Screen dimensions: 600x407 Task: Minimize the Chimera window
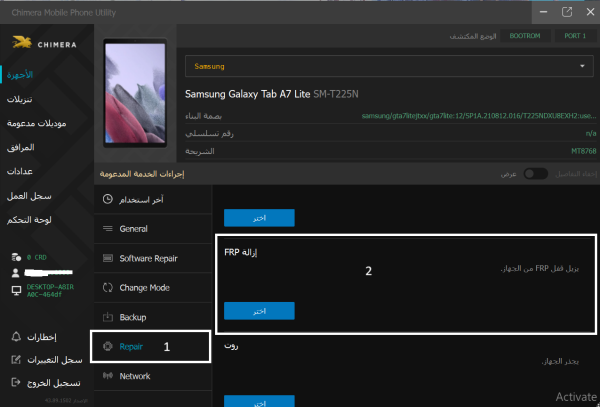(543, 12)
